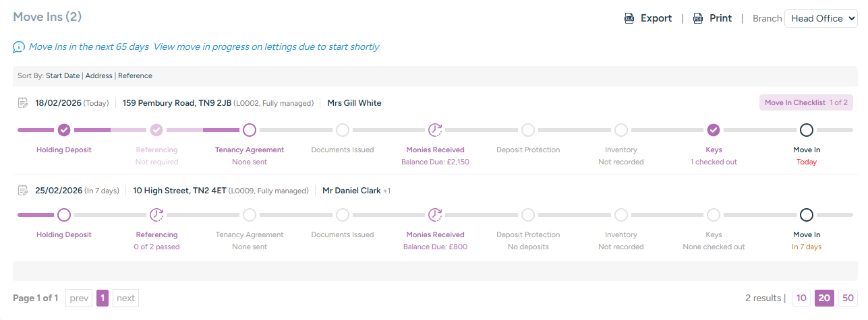Click the calendar icon next to 25/02/2026
868x320 pixels.
click(x=23, y=191)
